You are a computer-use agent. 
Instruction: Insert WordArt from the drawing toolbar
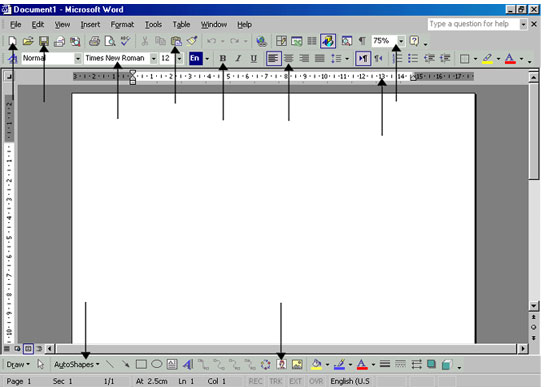tap(188, 364)
